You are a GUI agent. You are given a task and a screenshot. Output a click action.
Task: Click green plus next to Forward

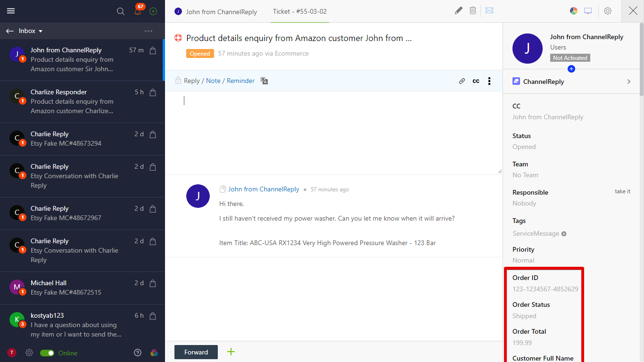pos(231,352)
